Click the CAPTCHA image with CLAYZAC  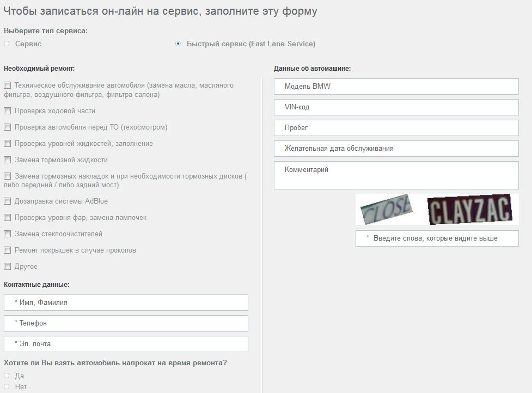(470, 209)
